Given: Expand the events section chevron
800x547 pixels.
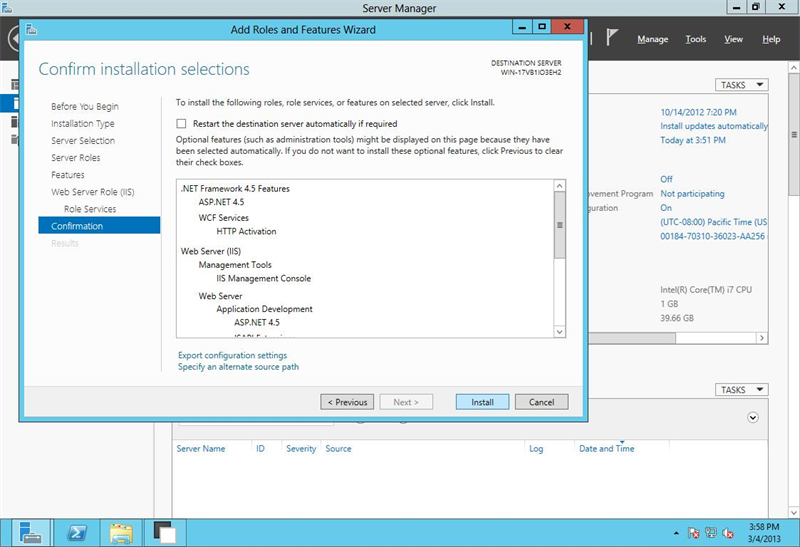Looking at the screenshot, I should (753, 417).
